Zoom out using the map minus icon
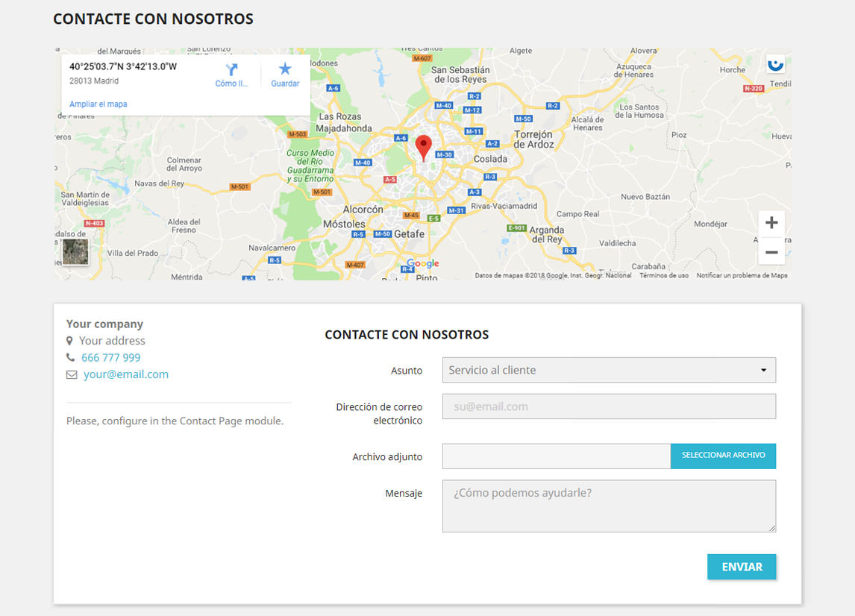This screenshot has width=855, height=616. point(771,252)
